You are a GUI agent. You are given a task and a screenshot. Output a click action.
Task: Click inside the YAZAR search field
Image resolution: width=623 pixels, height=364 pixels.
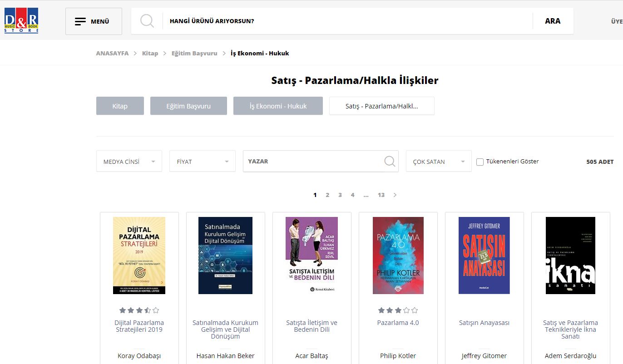tap(309, 161)
